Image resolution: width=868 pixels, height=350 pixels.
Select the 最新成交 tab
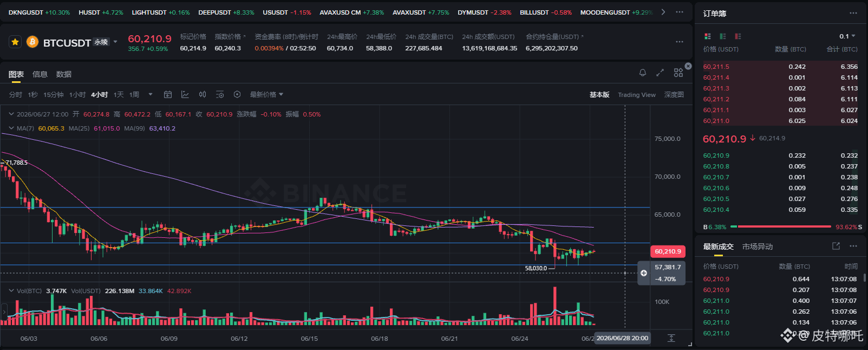[718, 247]
